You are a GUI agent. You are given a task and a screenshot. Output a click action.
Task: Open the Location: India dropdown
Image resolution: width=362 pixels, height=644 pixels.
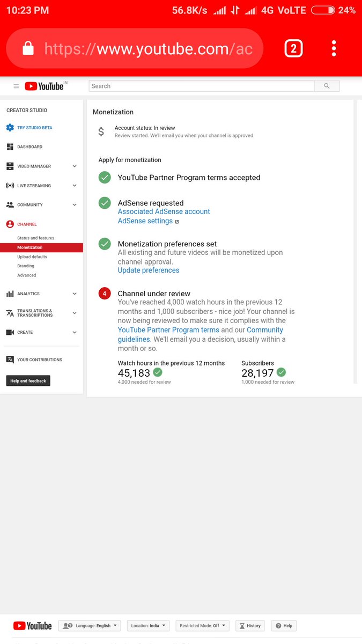(149, 626)
